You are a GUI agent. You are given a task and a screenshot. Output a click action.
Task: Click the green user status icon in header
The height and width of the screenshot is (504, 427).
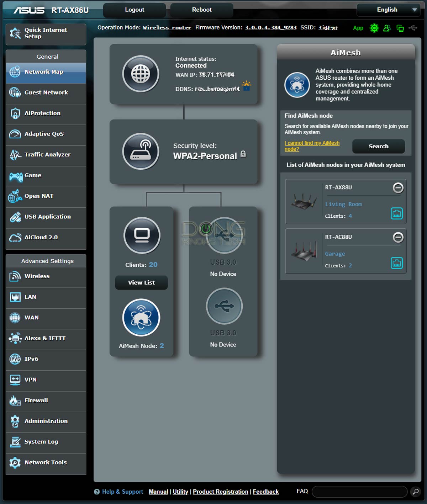click(x=387, y=28)
